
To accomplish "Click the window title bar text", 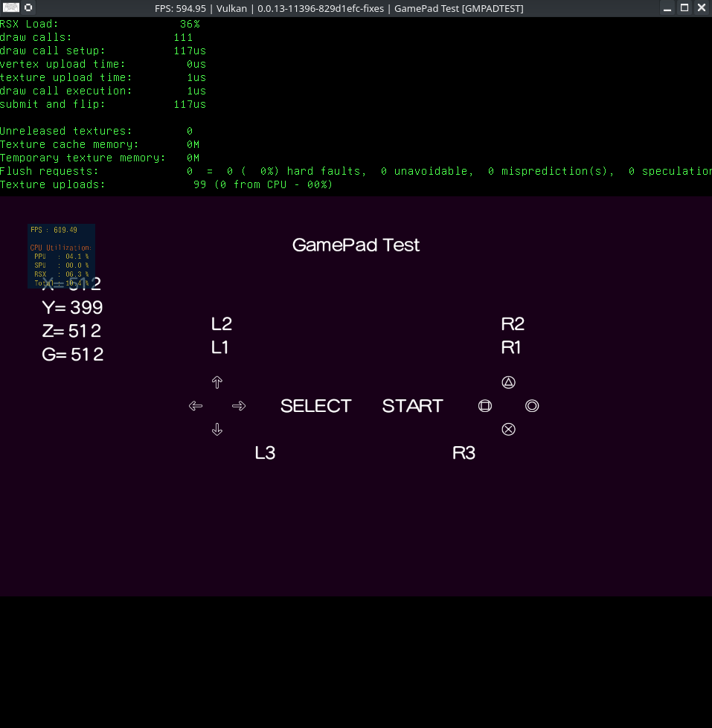I will point(339,8).
